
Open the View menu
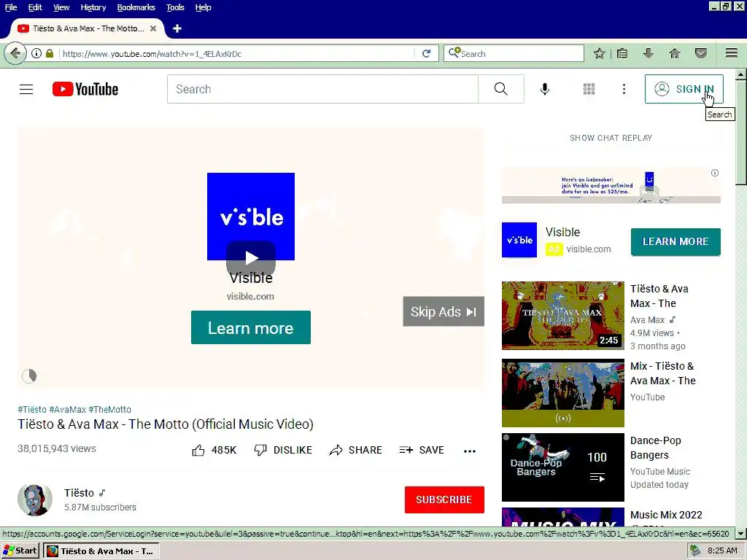pos(61,7)
